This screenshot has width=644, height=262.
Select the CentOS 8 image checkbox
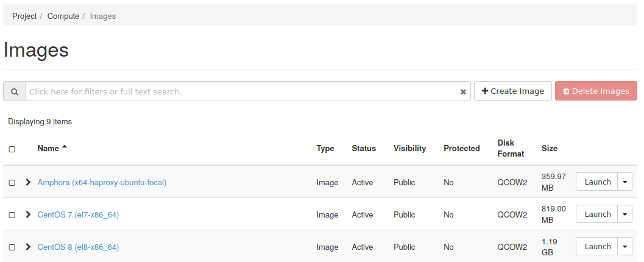(12, 247)
